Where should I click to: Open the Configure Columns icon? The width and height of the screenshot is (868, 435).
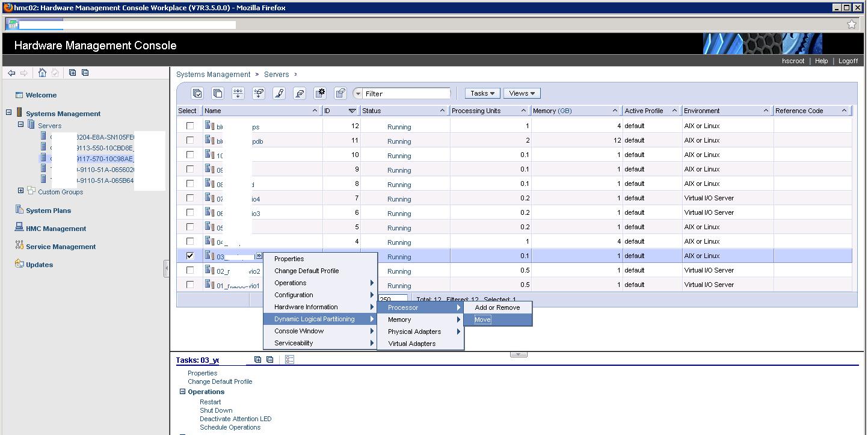click(321, 93)
